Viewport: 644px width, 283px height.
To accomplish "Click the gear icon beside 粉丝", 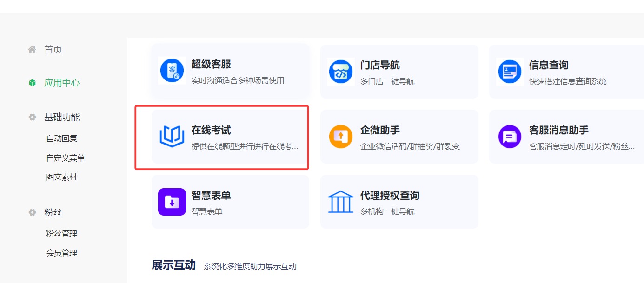I will point(32,212).
